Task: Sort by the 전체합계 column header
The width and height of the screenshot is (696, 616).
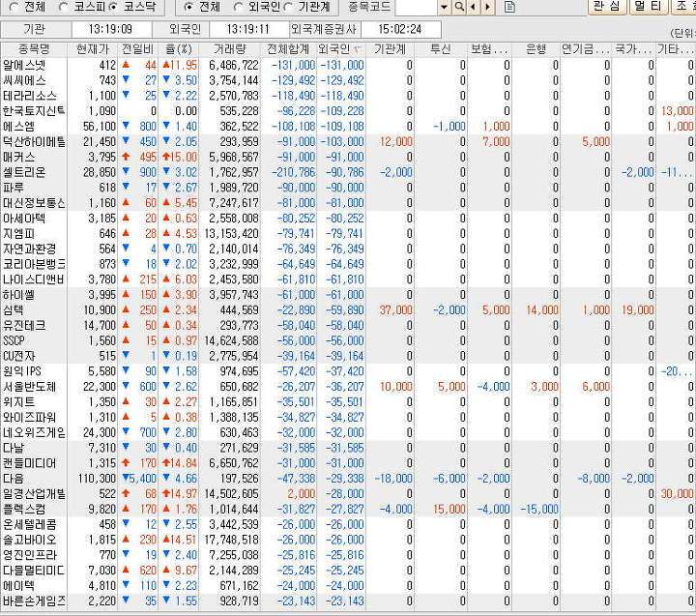Action: point(288,49)
